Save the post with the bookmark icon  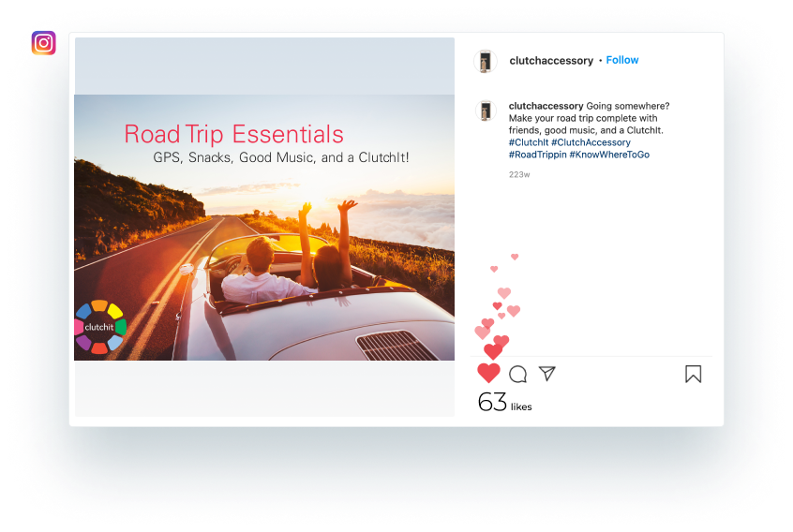point(694,375)
